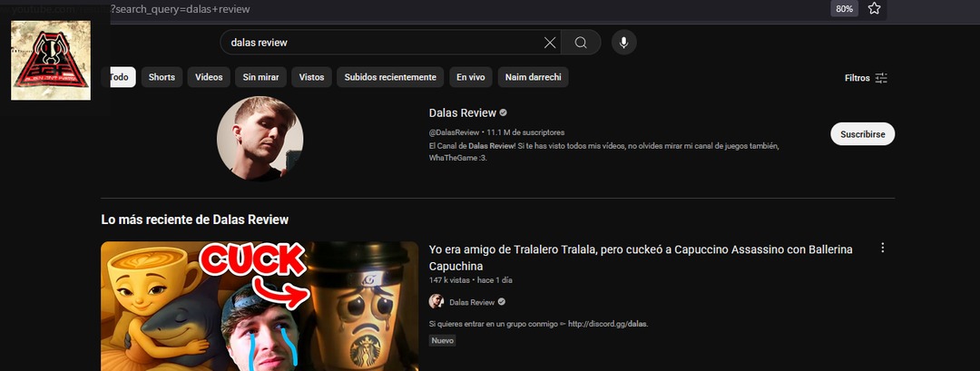Click the verified badge beside the Dalas Review title

click(503, 113)
